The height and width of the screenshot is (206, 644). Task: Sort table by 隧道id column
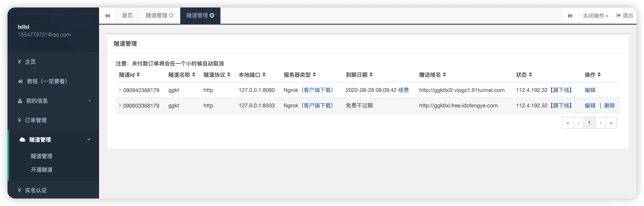pyautogui.click(x=129, y=75)
